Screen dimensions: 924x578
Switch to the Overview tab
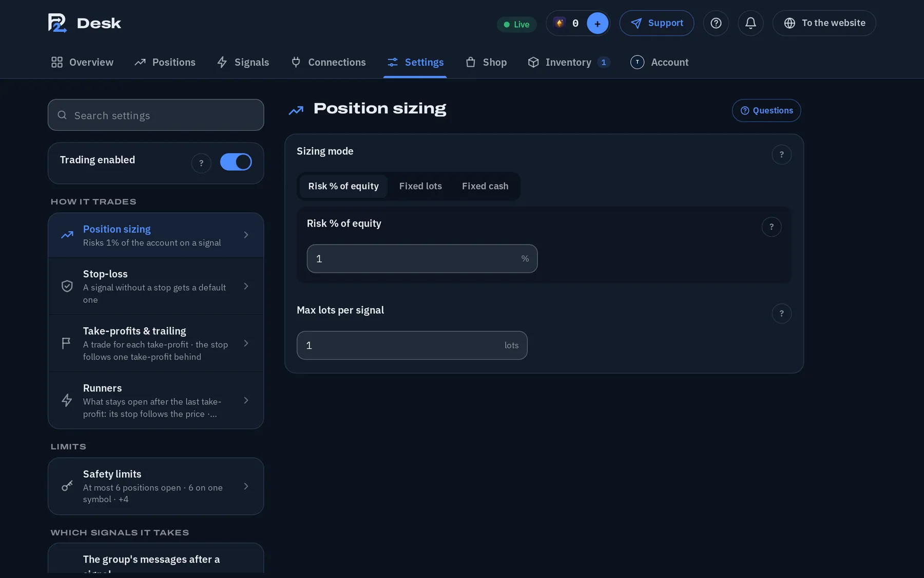(x=82, y=62)
